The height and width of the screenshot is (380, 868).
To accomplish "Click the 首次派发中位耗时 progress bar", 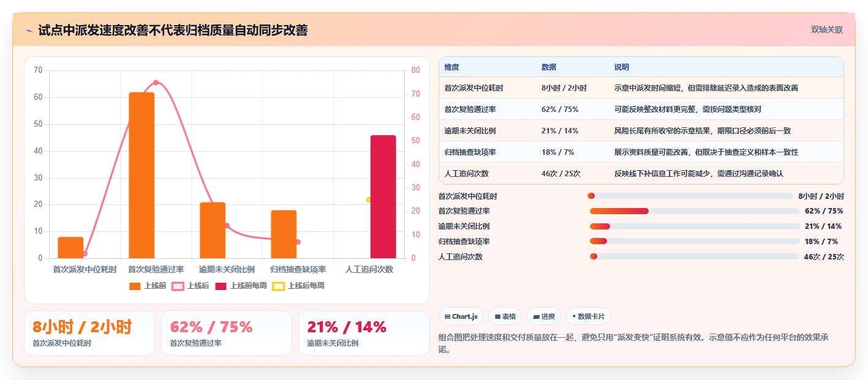I will [x=690, y=196].
